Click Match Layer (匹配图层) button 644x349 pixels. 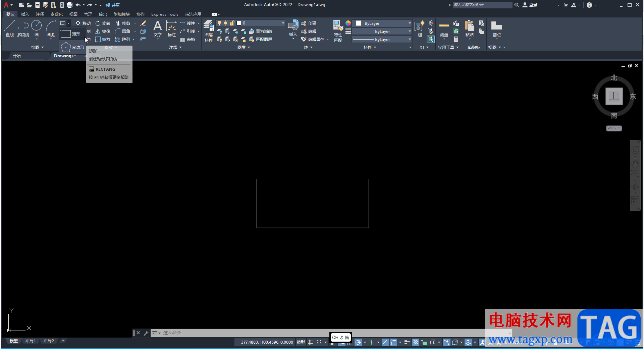coord(260,39)
